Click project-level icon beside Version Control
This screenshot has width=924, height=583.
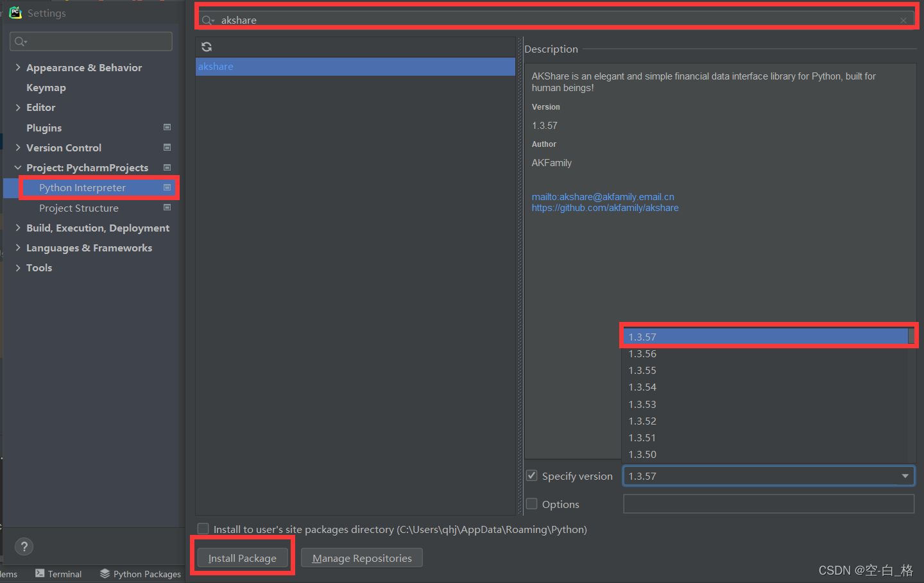tap(167, 148)
